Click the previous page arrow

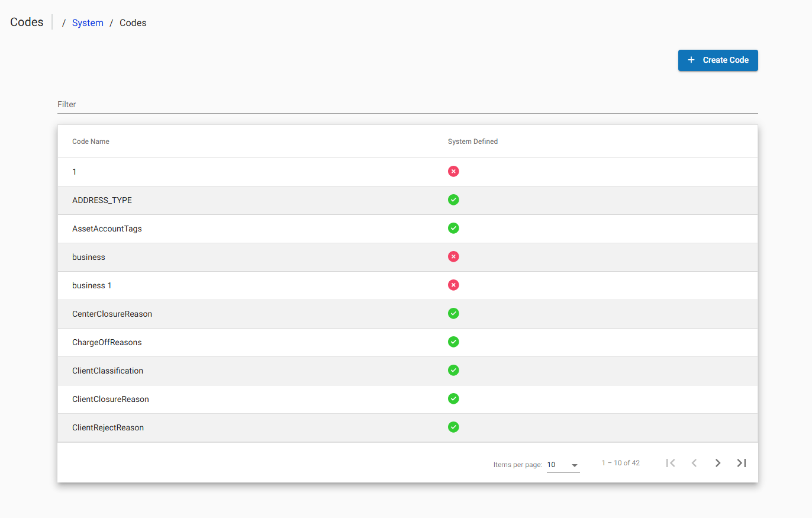click(x=694, y=463)
